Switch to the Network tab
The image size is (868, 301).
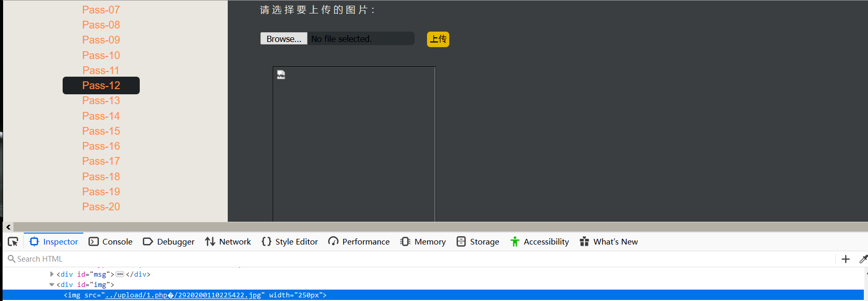(228, 241)
